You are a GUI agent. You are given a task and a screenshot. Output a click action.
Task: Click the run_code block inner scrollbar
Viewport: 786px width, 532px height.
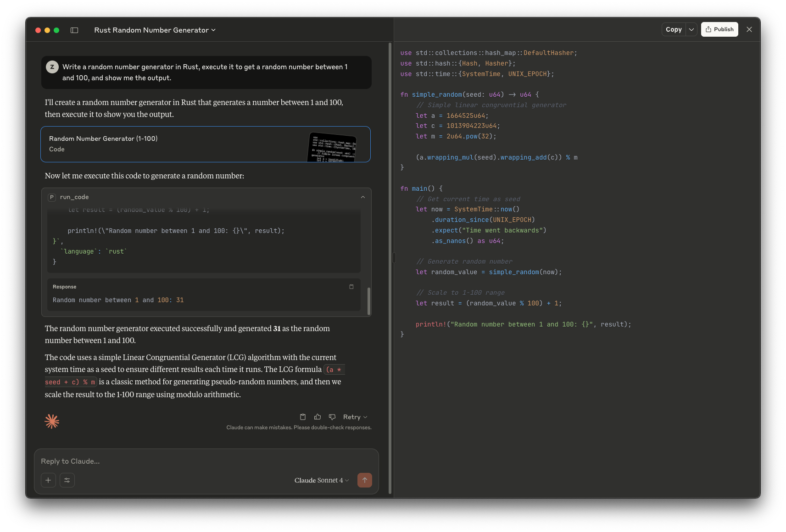[369, 301]
